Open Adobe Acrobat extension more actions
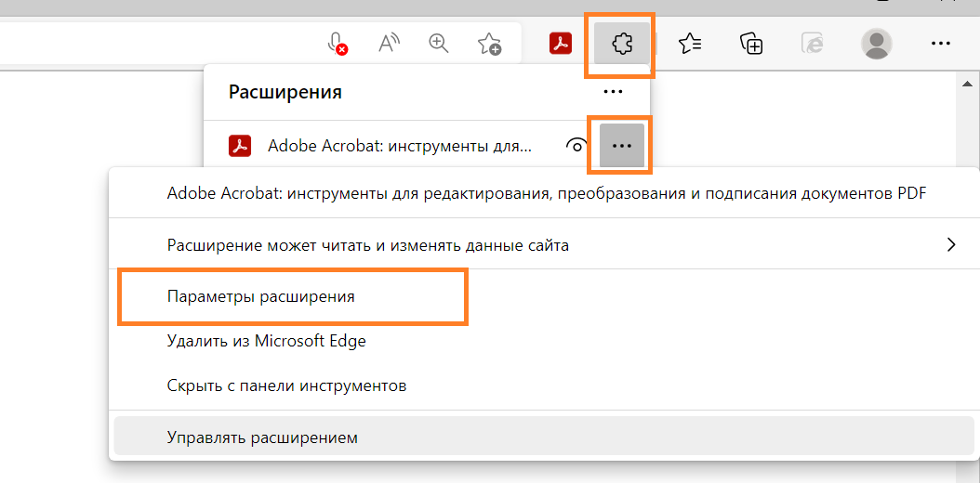 click(621, 146)
